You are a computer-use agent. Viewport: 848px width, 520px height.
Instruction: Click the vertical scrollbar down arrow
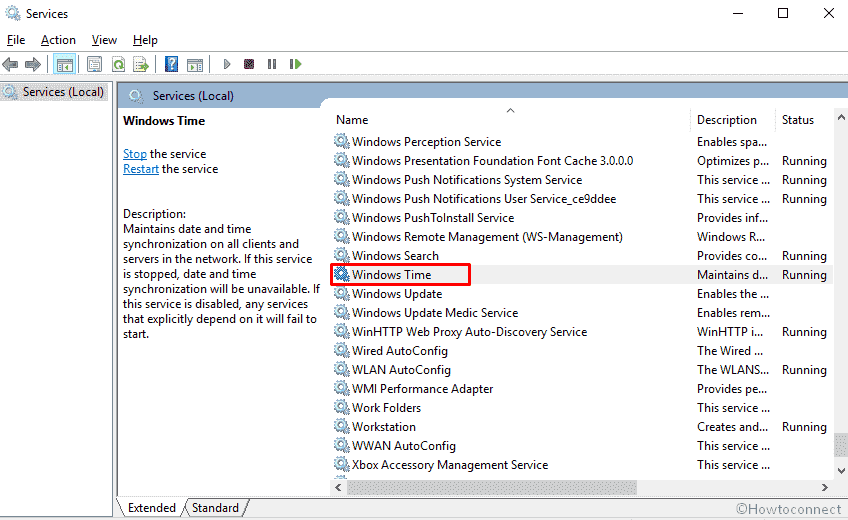click(840, 471)
